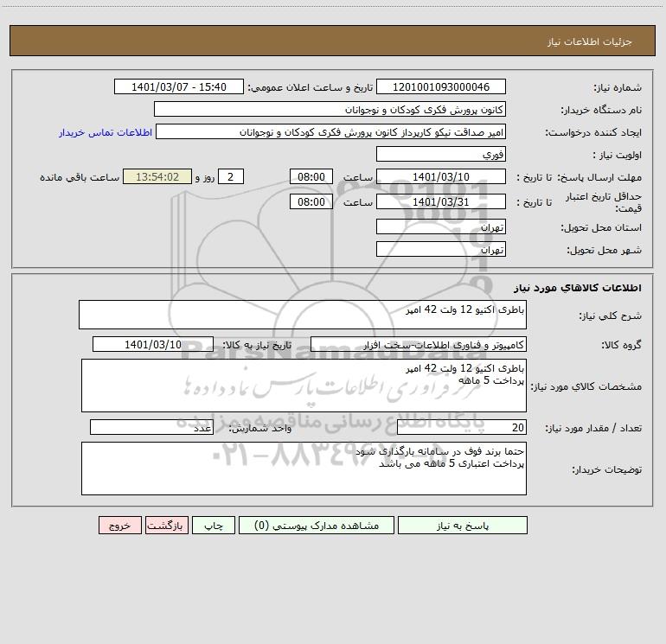Select the need number field 1201001093000046
This screenshot has width=666, height=644.
(441, 86)
